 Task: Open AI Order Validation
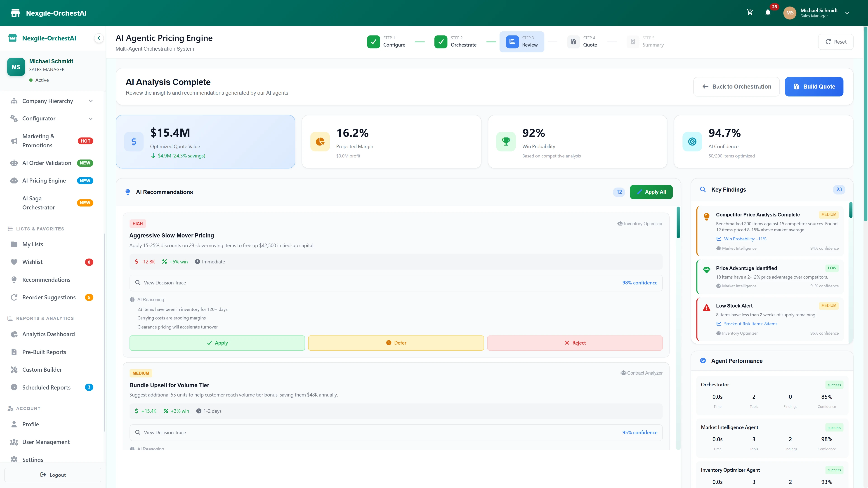(47, 163)
